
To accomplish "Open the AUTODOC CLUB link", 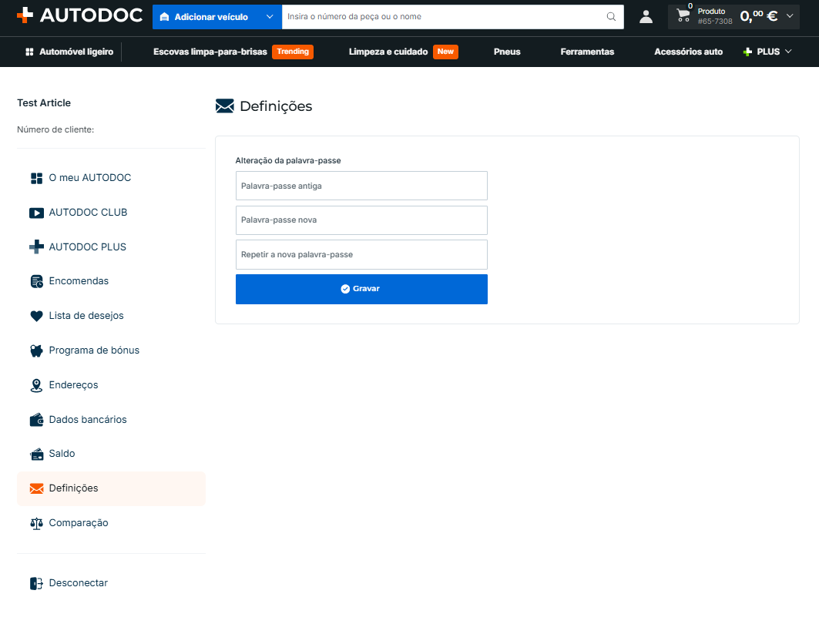I will click(88, 213).
